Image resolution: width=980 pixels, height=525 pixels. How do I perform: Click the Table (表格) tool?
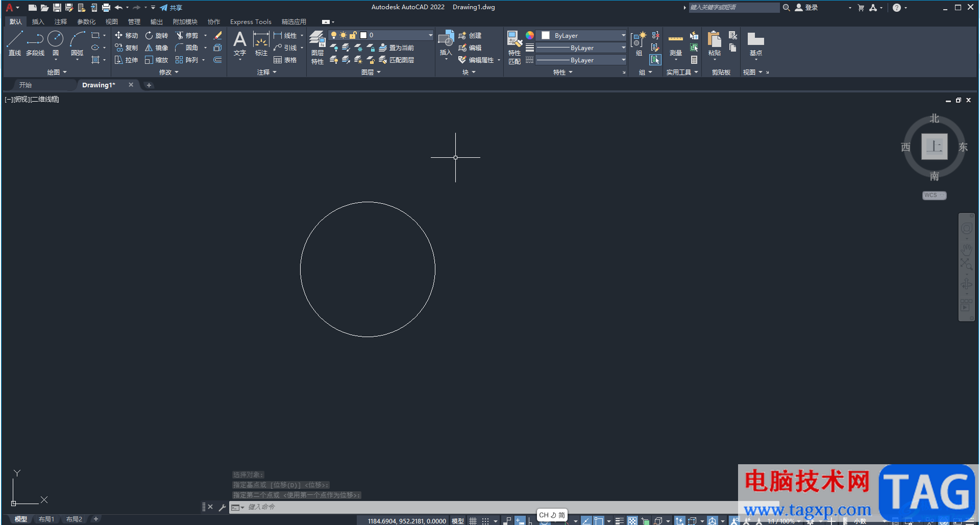285,60
